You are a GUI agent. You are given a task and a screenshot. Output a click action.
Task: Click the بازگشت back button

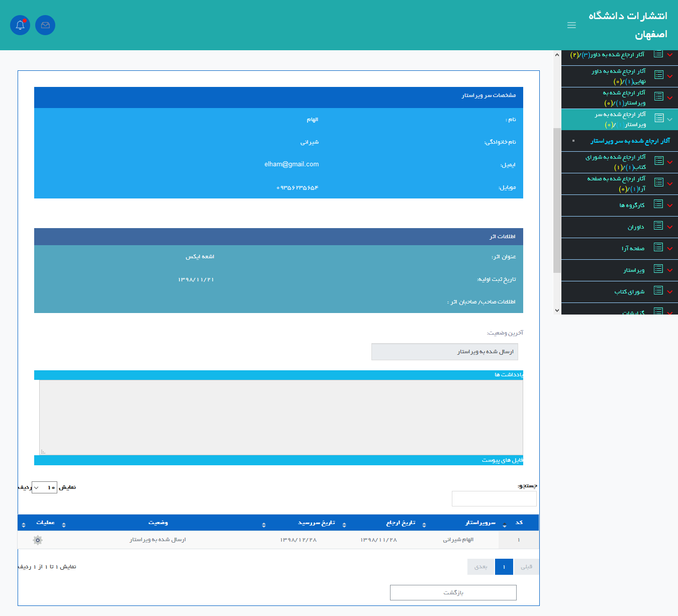[x=453, y=592]
